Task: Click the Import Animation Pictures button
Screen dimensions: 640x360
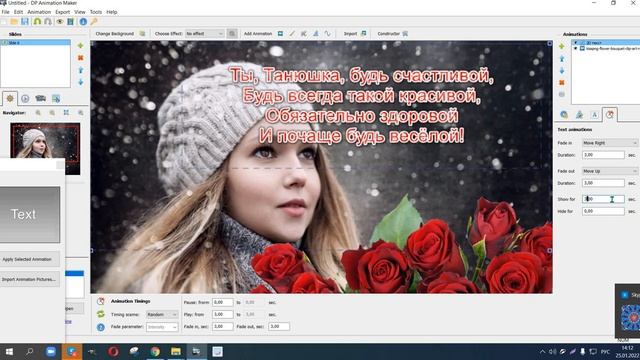Action: tap(29, 280)
